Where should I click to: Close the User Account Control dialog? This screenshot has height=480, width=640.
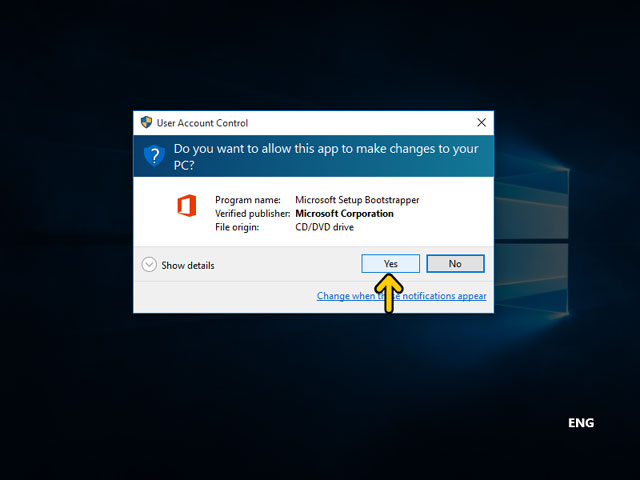pos(482,122)
